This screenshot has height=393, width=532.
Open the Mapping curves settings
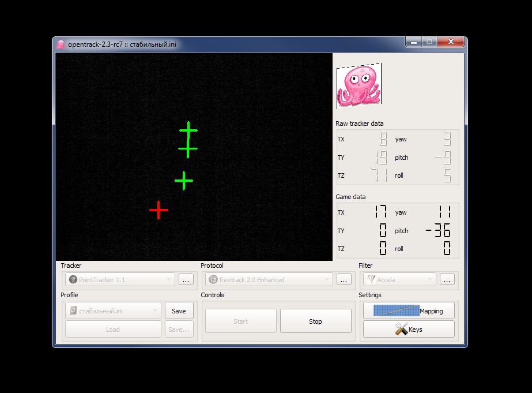409,310
